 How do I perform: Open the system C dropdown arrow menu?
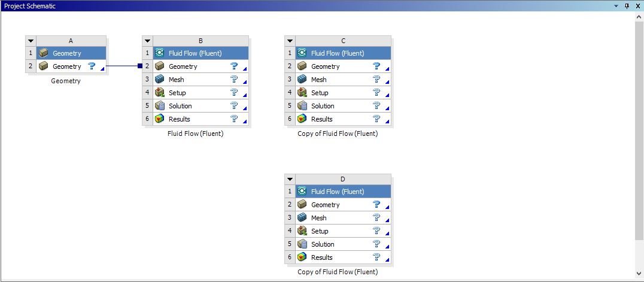pyautogui.click(x=290, y=41)
